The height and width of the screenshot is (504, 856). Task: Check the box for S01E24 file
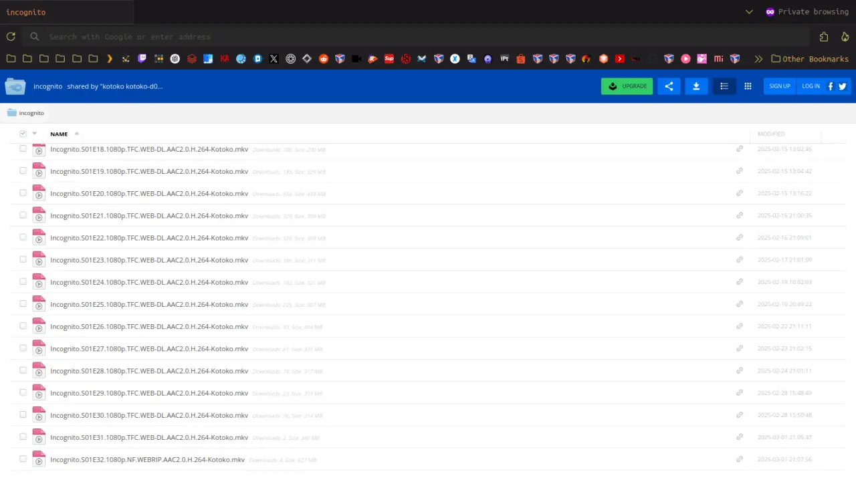(x=23, y=281)
